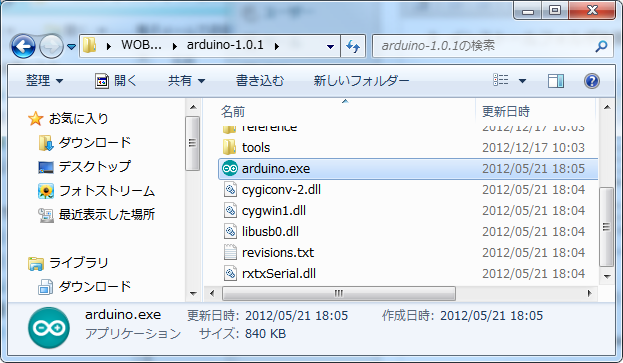Click 書き込む in the toolbar
Viewport: 623px width, 363px height.
tap(260, 81)
